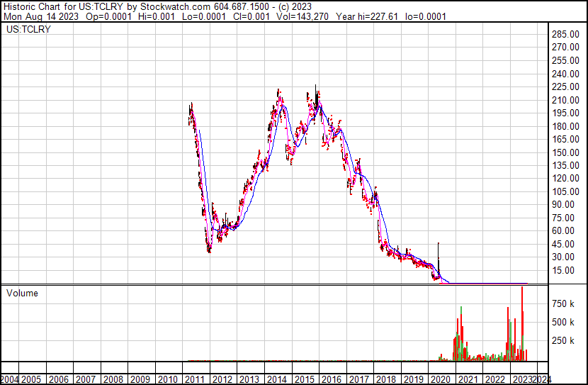Click the isolated 2020 price spike wick

(x=439, y=254)
